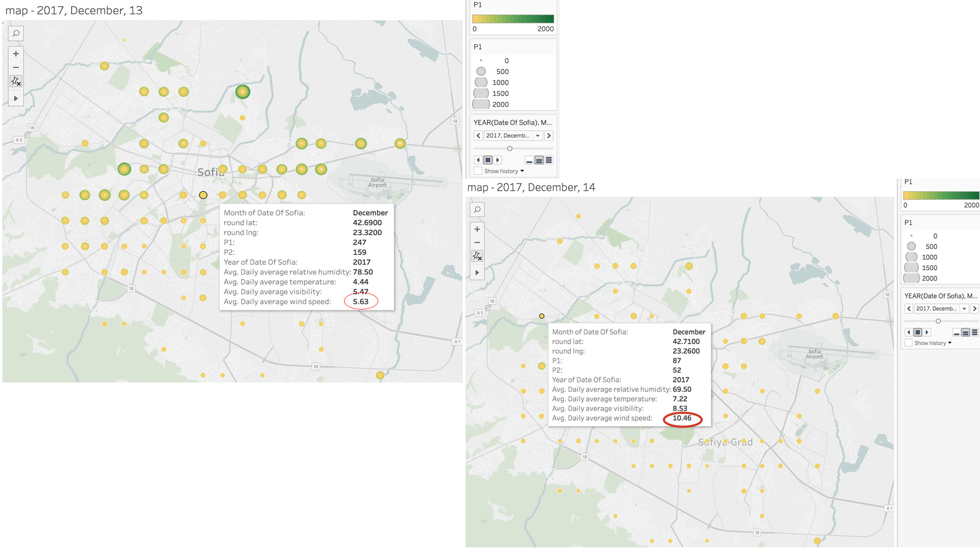Click the P1 color gradient legend for December 14
Screen dimensions: 980x558
[x=941, y=195]
